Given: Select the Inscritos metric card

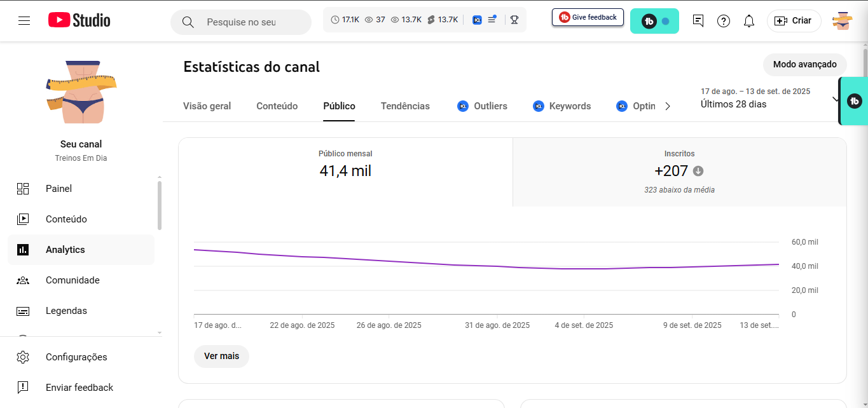Looking at the screenshot, I should tap(679, 172).
